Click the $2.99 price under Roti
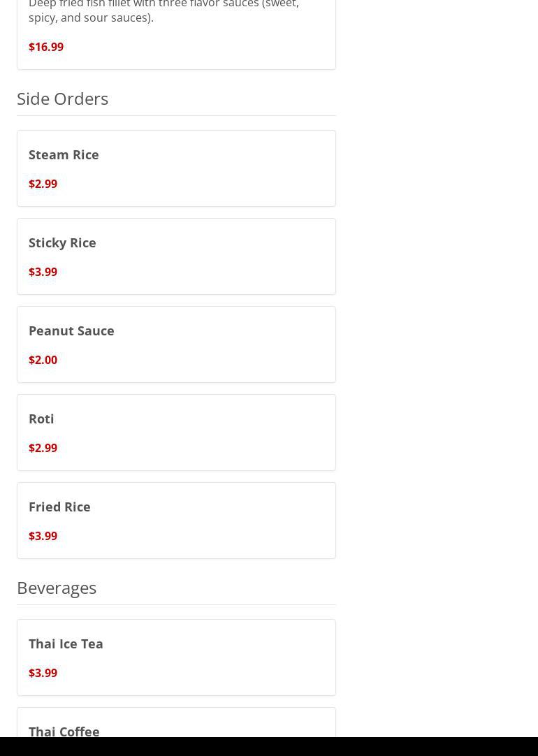538x756 pixels. click(43, 448)
